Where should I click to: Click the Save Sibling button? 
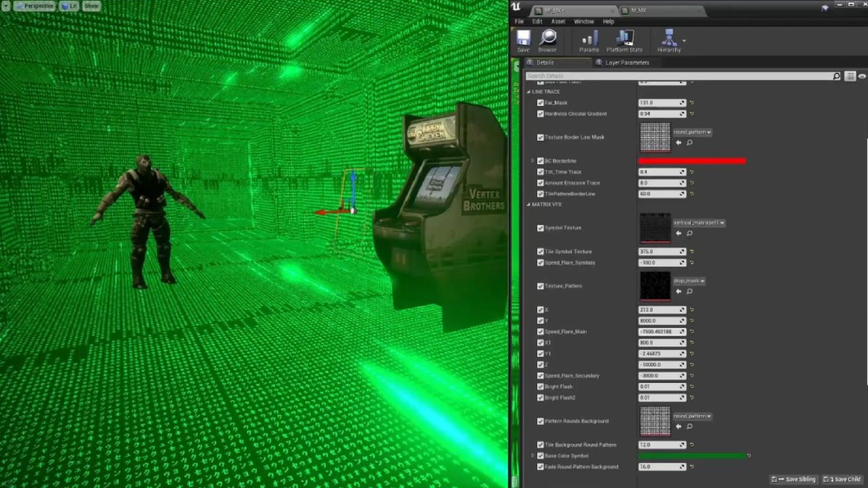tap(794, 479)
